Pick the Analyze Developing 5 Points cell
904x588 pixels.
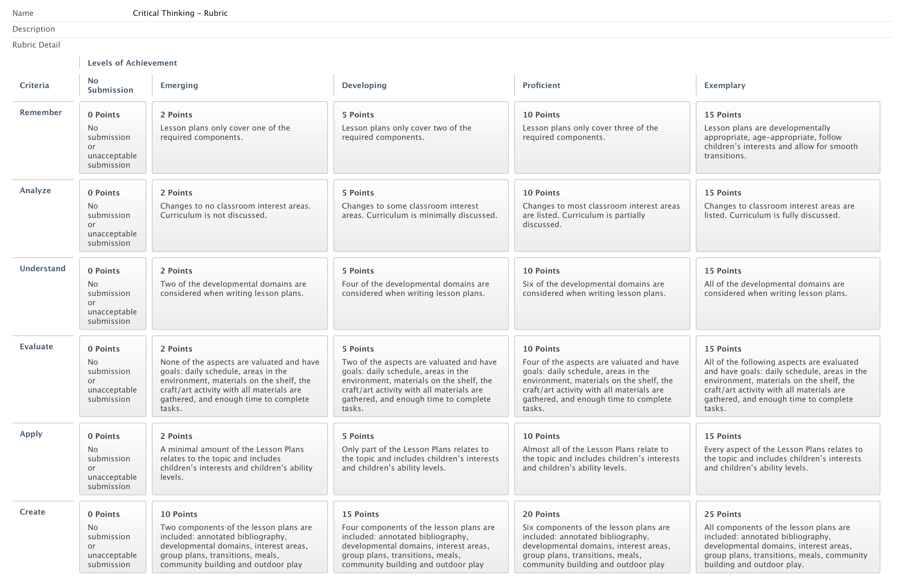click(421, 216)
